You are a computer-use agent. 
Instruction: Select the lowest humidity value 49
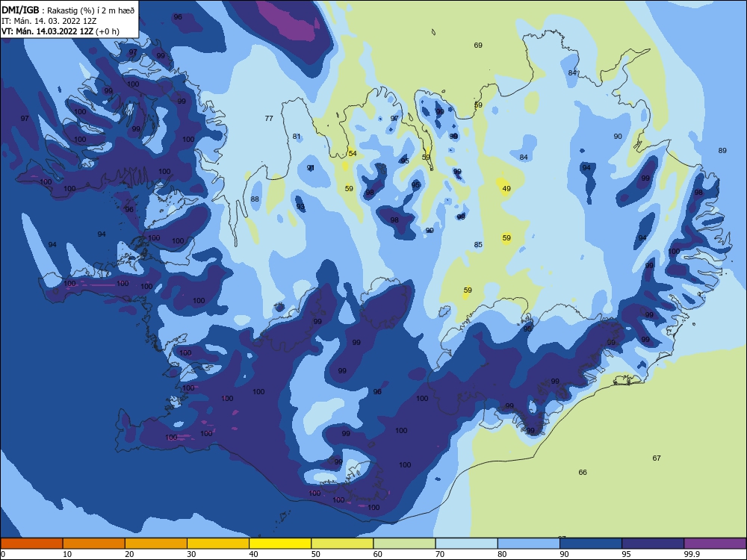tap(506, 189)
